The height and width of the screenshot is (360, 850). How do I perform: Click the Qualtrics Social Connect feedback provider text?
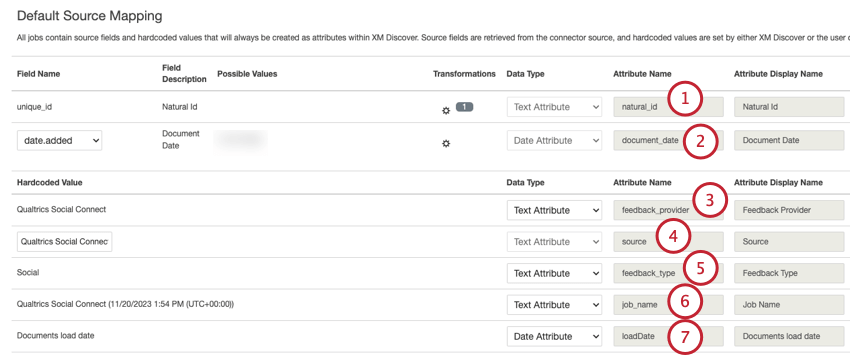coord(61,209)
